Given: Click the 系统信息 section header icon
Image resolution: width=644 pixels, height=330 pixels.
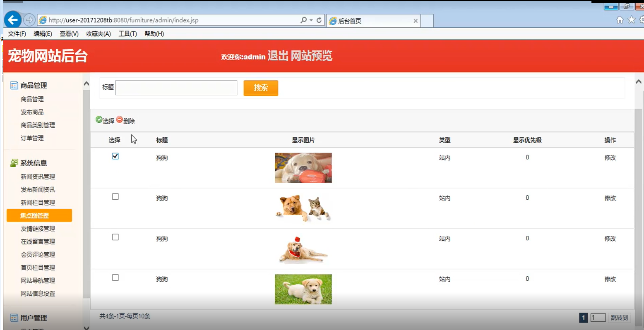Looking at the screenshot, I should tap(14, 163).
